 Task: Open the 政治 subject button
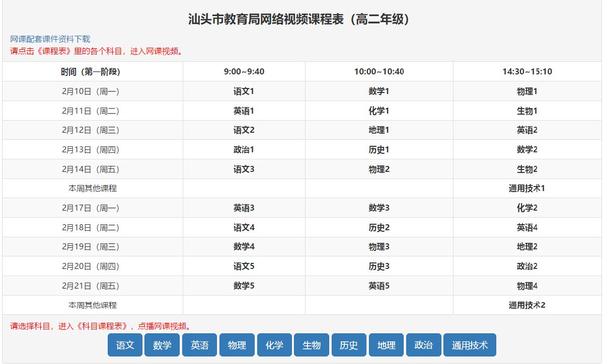click(423, 345)
